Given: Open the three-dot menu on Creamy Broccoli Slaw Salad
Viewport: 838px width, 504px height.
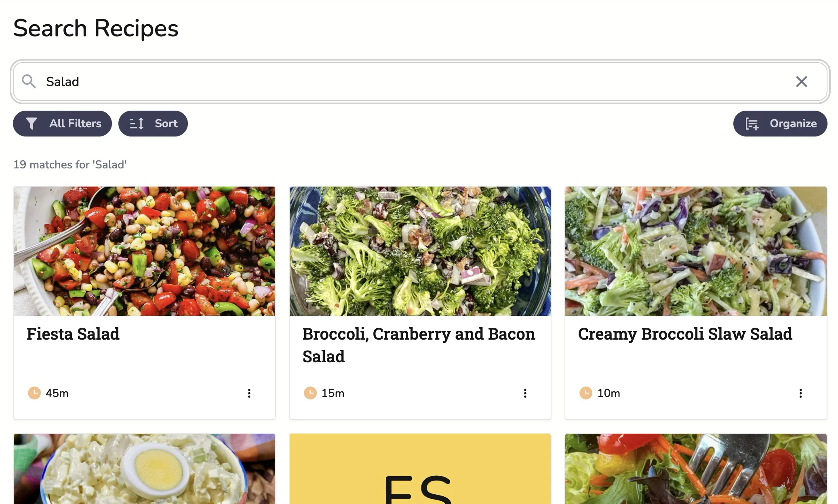Looking at the screenshot, I should tap(800, 393).
